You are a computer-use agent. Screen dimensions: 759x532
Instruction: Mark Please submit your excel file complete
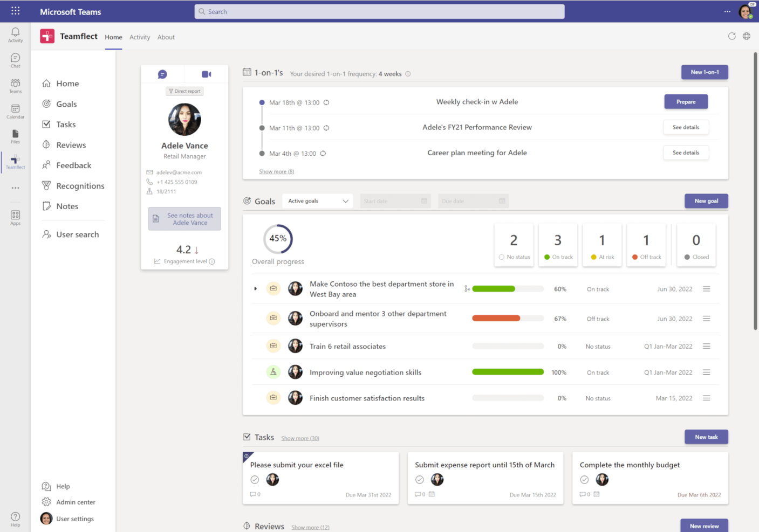255,480
